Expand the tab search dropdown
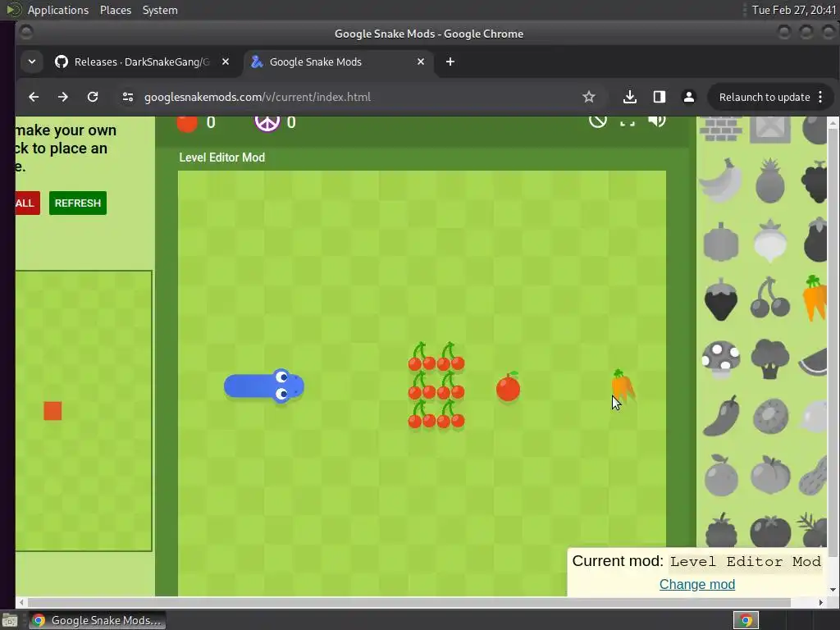 (32, 62)
